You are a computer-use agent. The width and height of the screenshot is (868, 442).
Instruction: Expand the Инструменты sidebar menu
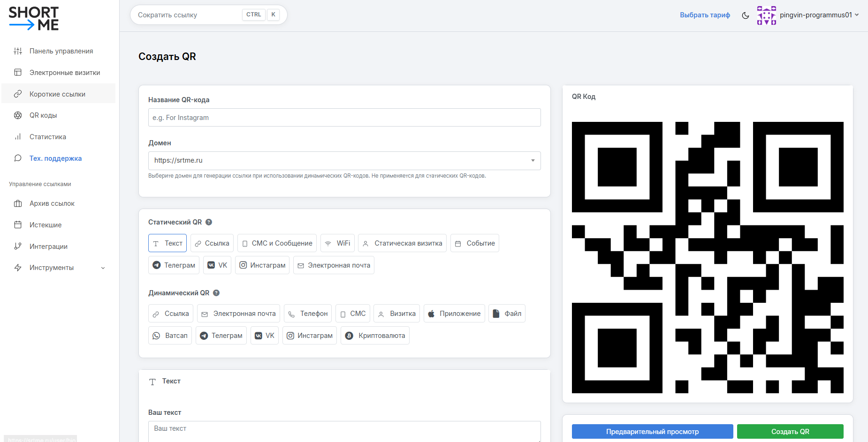60,268
